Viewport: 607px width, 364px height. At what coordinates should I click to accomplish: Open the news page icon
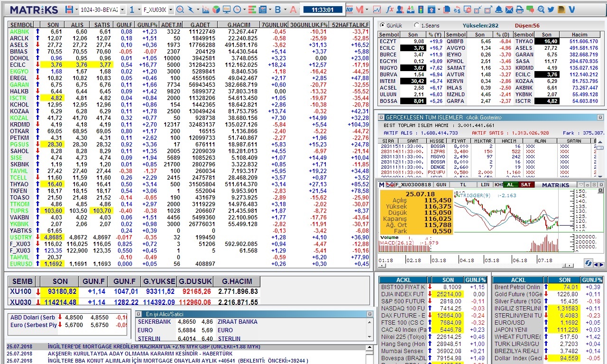262,9
